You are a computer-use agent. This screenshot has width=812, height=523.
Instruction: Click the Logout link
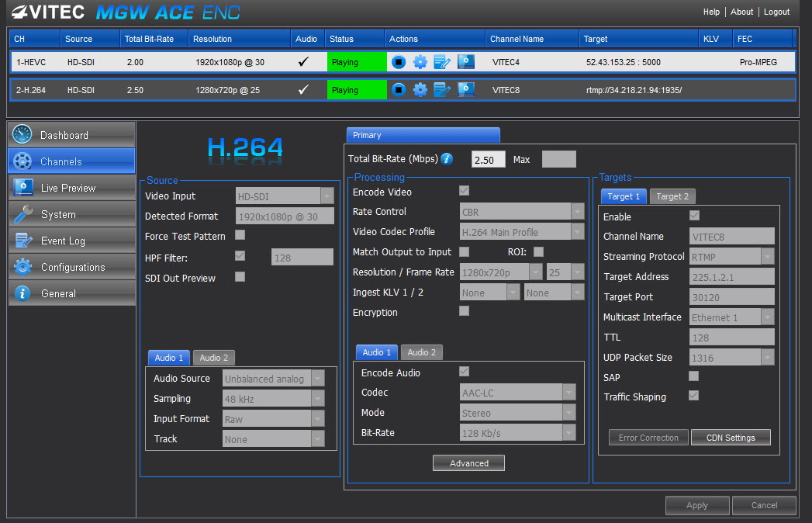776,12
